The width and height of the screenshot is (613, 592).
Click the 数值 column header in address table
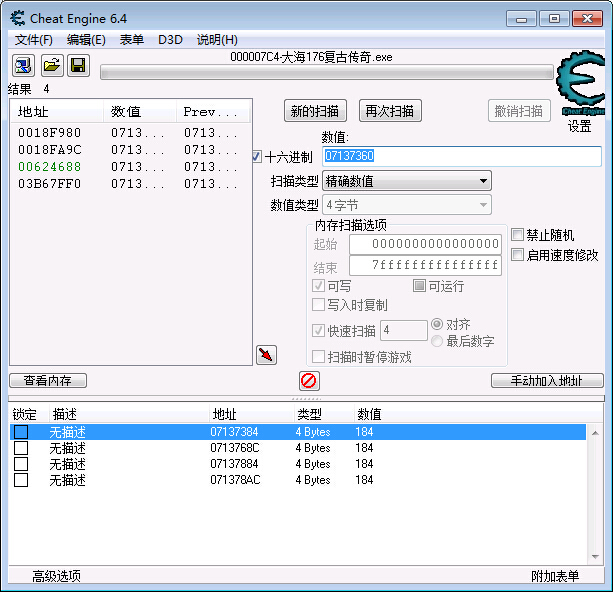coord(369,414)
